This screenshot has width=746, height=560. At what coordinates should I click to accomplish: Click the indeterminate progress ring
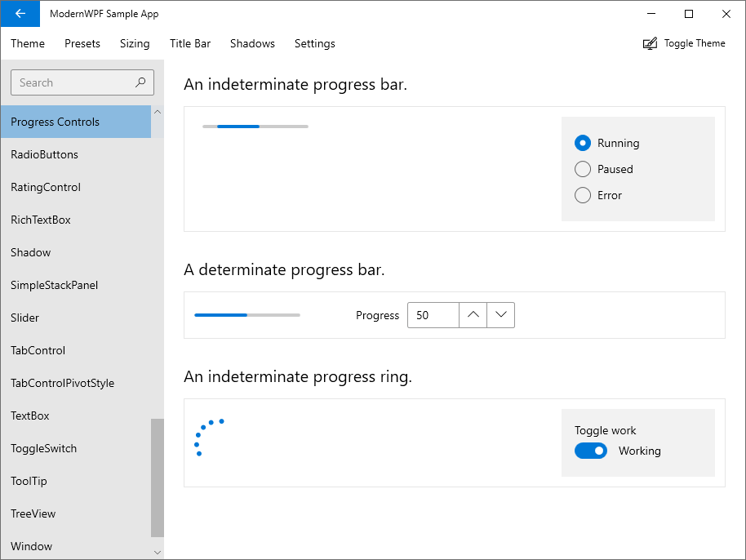[x=211, y=438]
